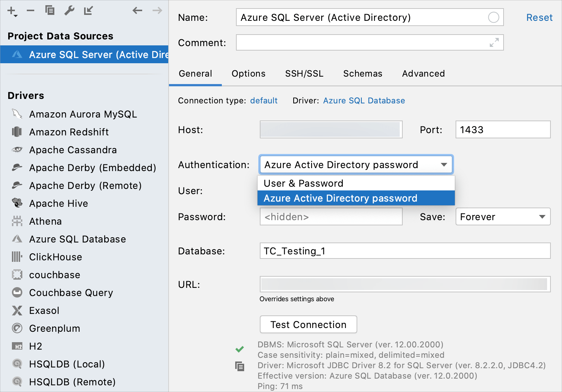Click the green success checkmark
562x392 pixels.
(240, 349)
